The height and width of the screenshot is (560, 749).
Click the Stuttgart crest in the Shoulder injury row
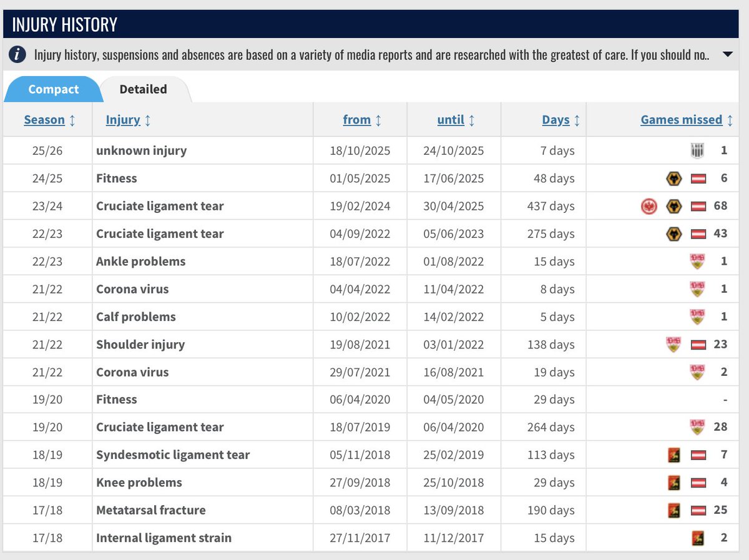point(673,344)
